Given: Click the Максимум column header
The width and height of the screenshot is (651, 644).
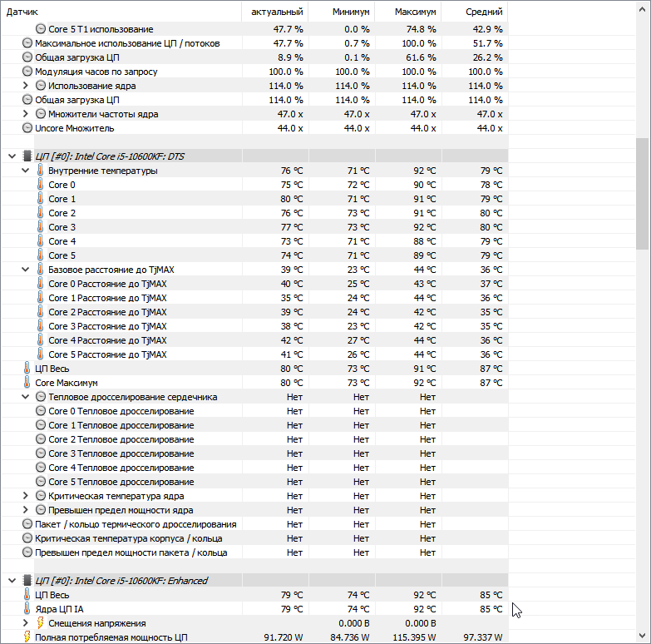Looking at the screenshot, I should (407, 12).
